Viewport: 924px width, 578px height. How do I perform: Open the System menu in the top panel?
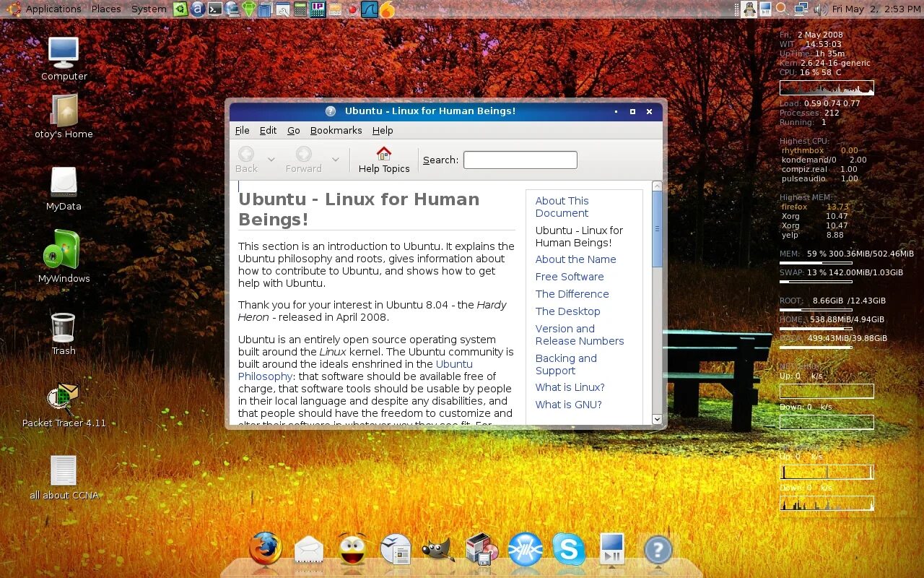point(149,9)
